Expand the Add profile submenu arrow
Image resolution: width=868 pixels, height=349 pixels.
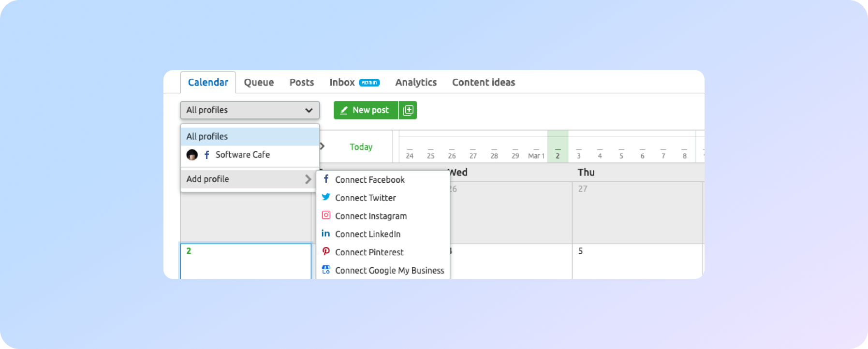click(309, 179)
